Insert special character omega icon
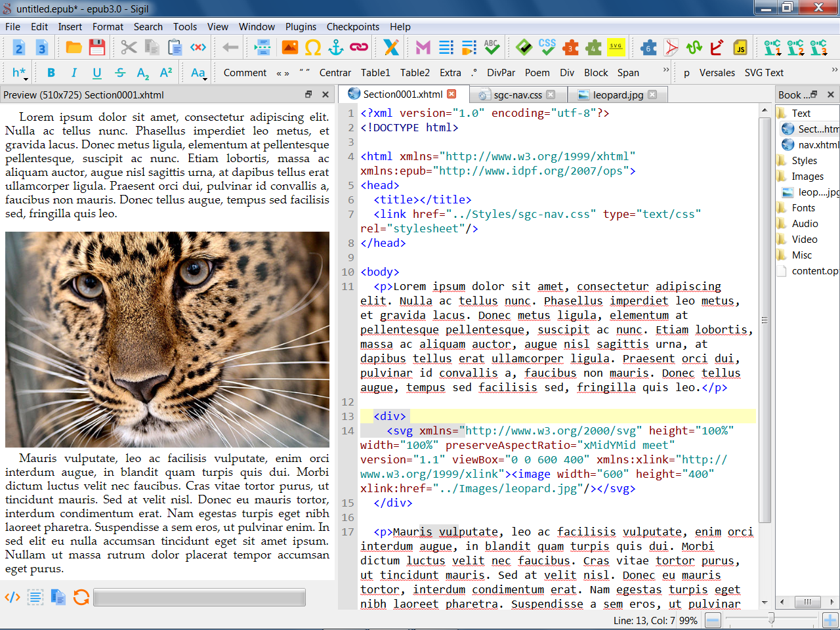The height and width of the screenshot is (630, 840). click(x=313, y=47)
